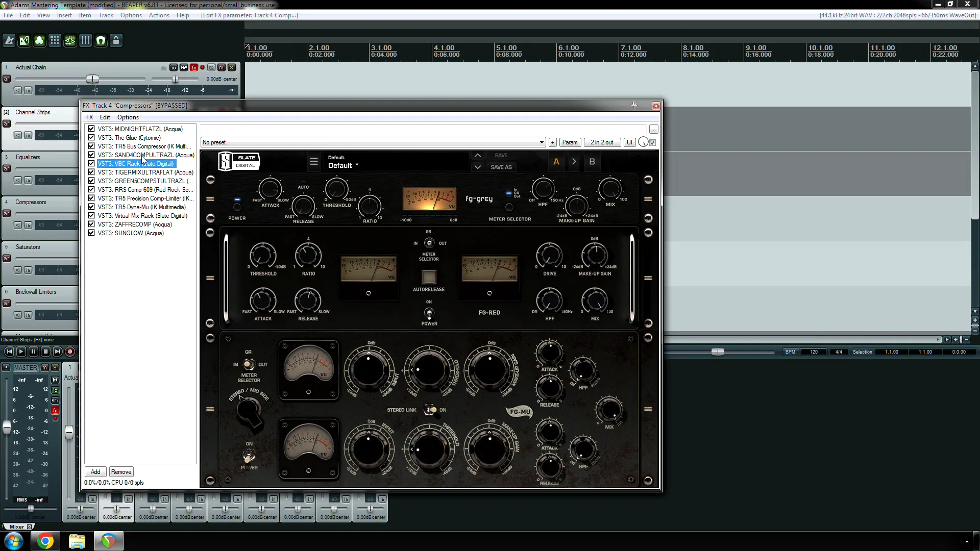Image resolution: width=980 pixels, height=551 pixels.
Task: Open the io routing for Actual Chain track
Action: [x=174, y=67]
